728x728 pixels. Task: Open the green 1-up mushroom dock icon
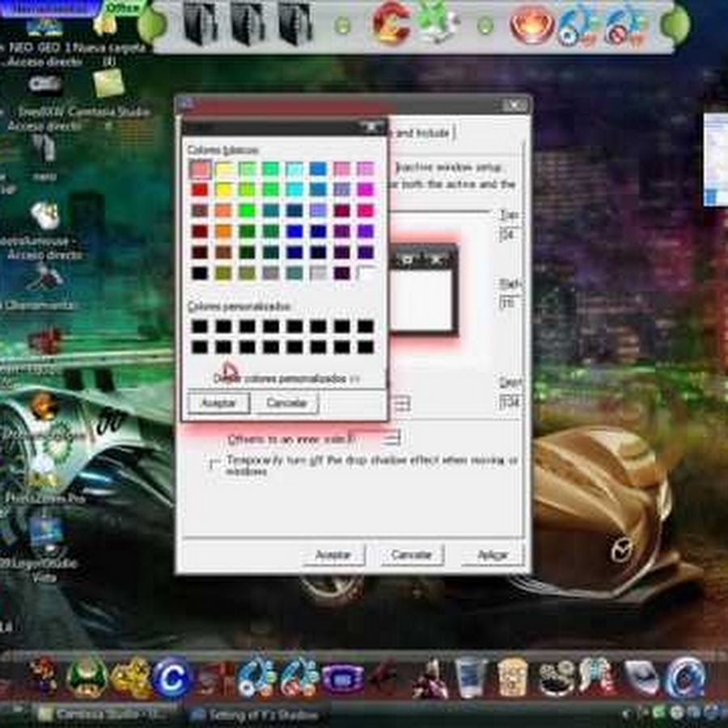[86, 675]
